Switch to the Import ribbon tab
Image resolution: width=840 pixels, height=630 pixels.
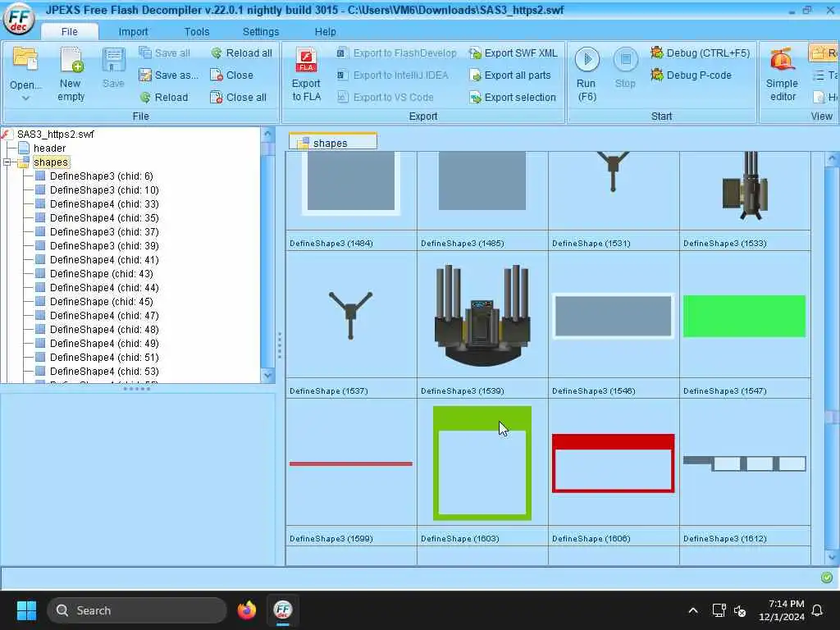[133, 32]
